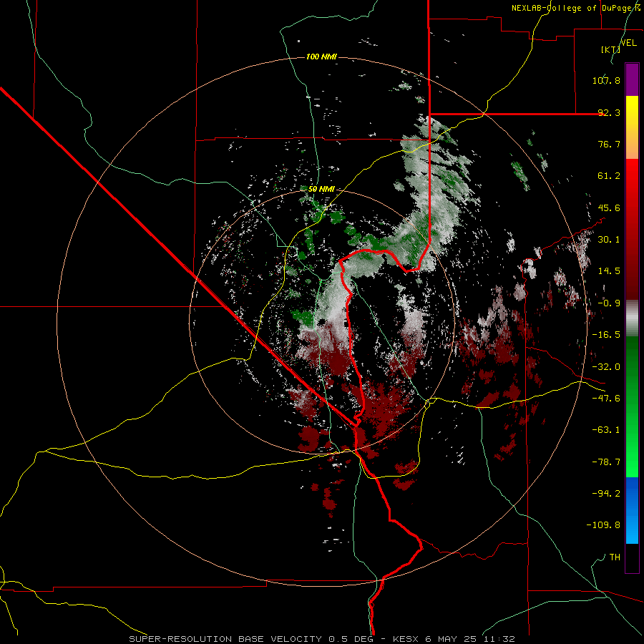Screen dimensions: 644x644
Task: Click the purple top segment of color bar
Action: click(632, 79)
